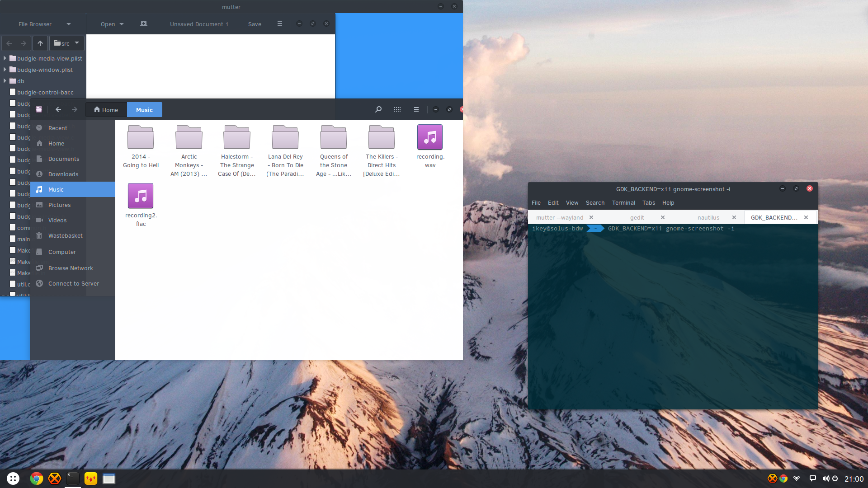Open the terminal icon in the taskbar
868x488 pixels.
(x=73, y=479)
